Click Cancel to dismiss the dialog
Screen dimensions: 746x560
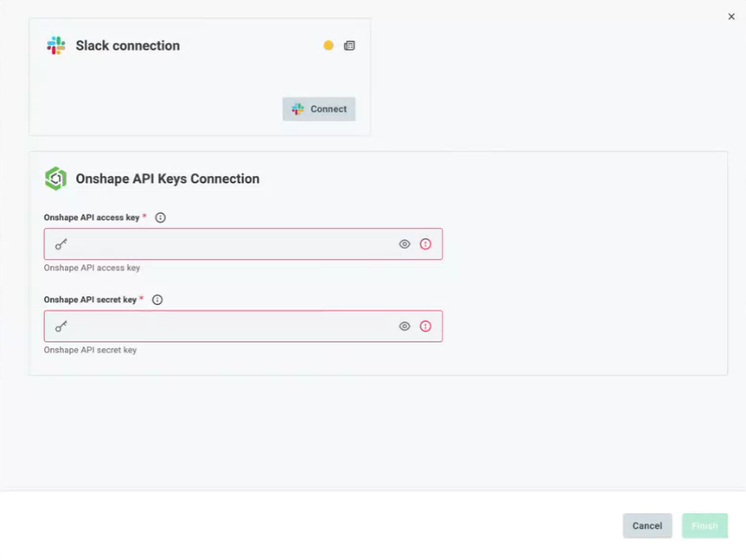coord(647,525)
